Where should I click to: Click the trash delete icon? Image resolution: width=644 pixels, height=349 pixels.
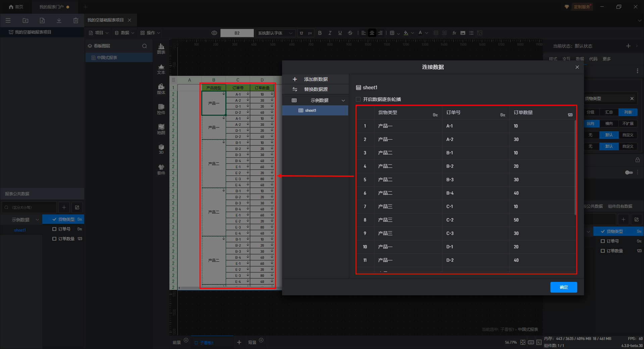pos(76,20)
